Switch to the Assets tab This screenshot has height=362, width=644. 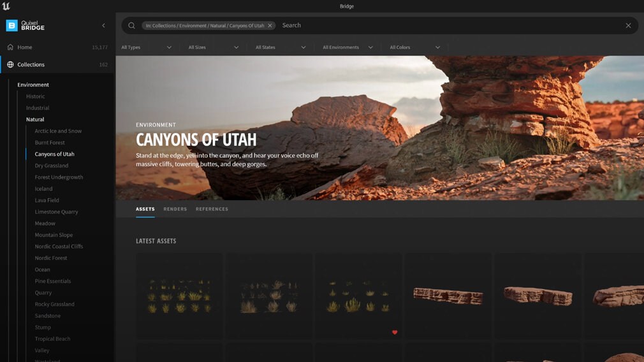coord(145,209)
